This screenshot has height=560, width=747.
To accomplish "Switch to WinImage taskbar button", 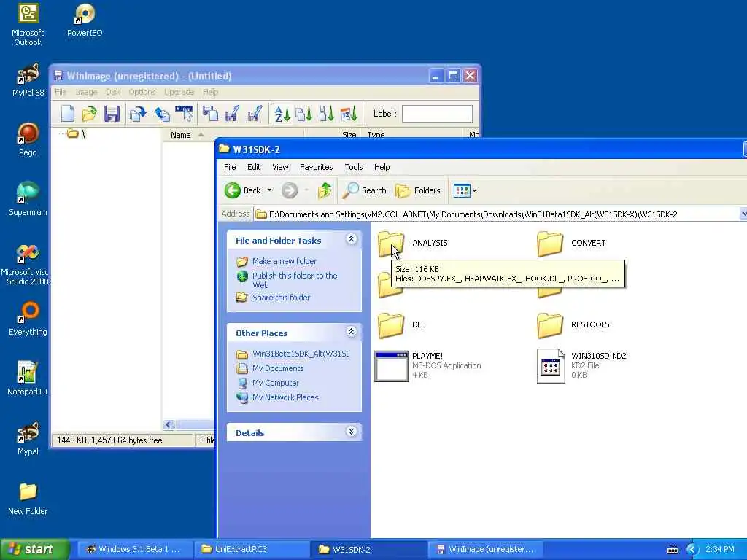I will tap(485, 549).
